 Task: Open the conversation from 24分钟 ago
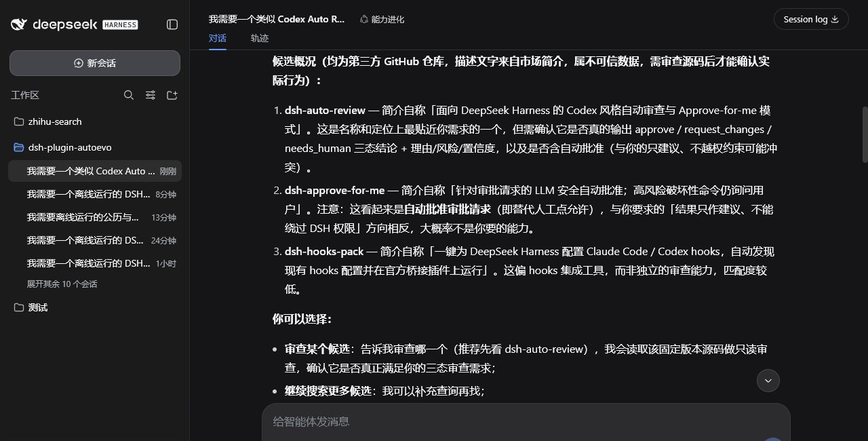[x=95, y=240]
